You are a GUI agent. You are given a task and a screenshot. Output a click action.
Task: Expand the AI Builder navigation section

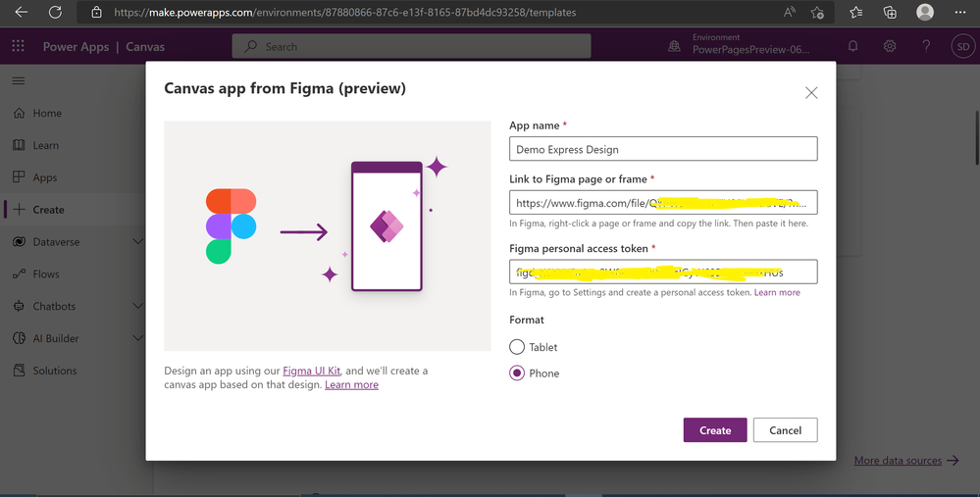click(138, 338)
